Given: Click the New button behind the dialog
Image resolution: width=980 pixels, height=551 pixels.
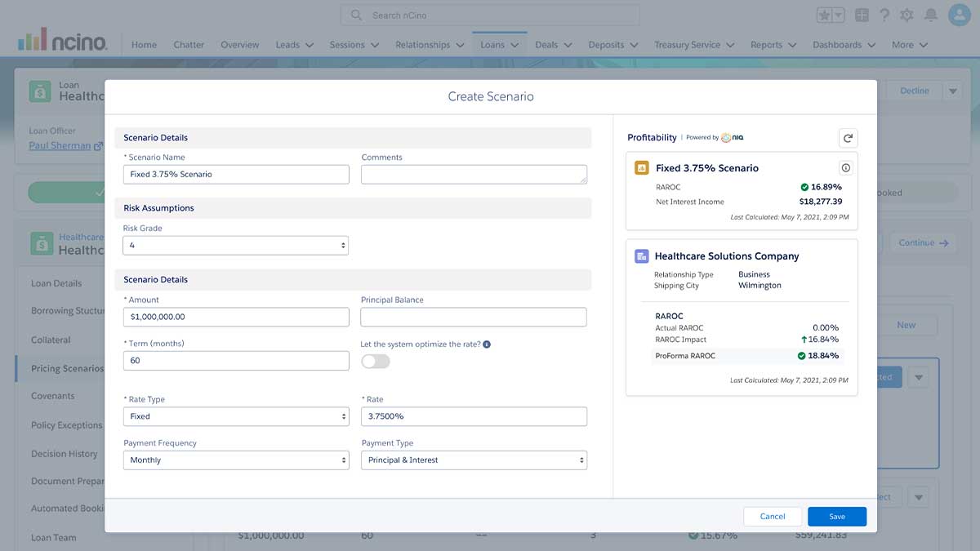Looking at the screenshot, I should click(906, 325).
